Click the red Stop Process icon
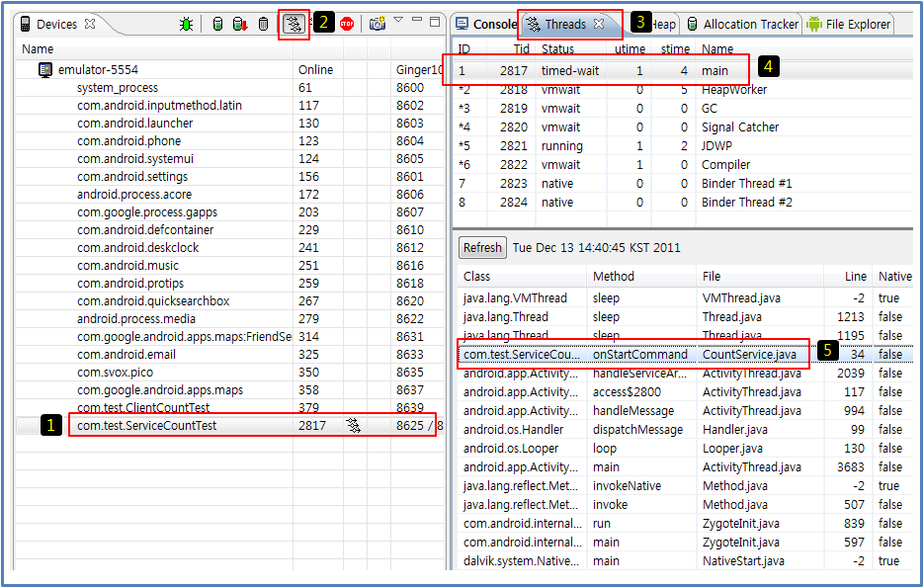This screenshot has width=924, height=588. tap(347, 24)
